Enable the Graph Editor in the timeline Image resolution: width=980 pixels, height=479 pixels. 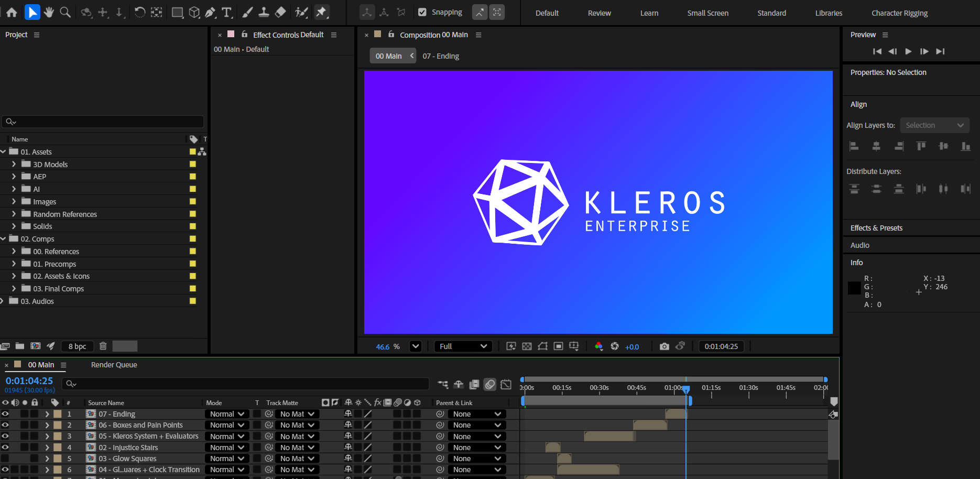pyautogui.click(x=506, y=384)
